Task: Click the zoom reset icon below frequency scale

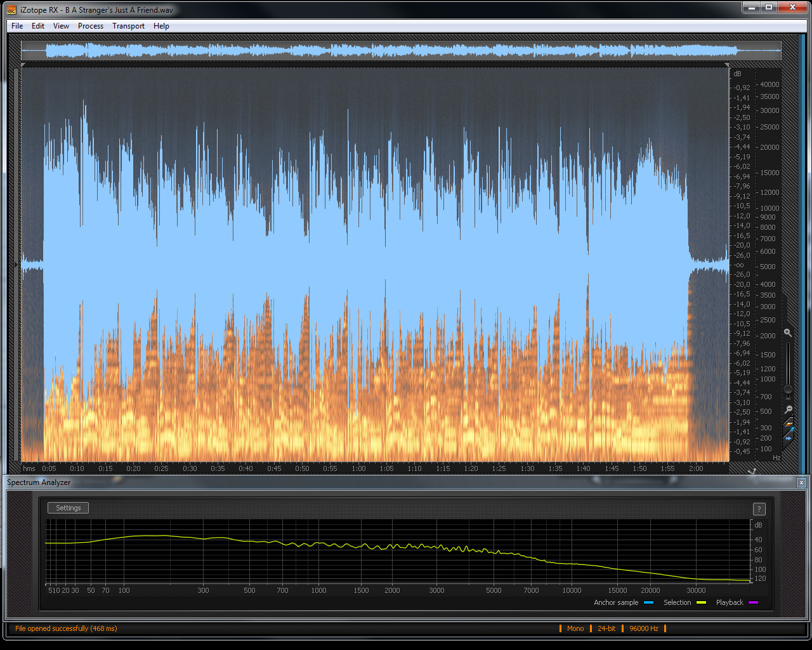Action: [x=752, y=471]
